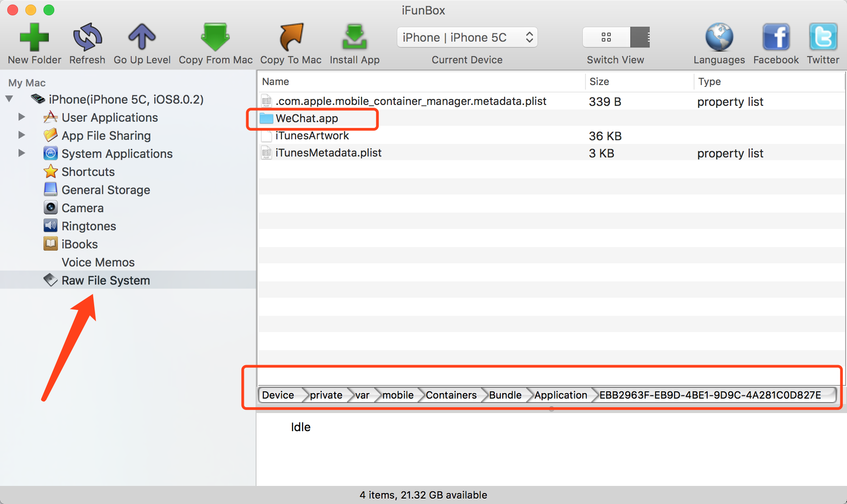The height and width of the screenshot is (504, 847).
Task: Open the Current Device dropdown
Action: (x=467, y=38)
